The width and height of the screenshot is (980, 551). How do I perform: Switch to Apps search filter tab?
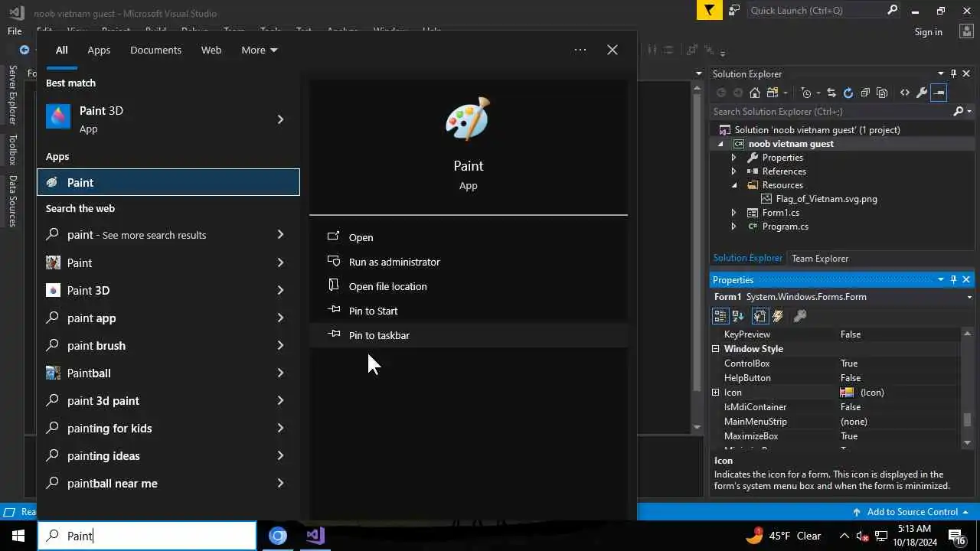coord(99,50)
